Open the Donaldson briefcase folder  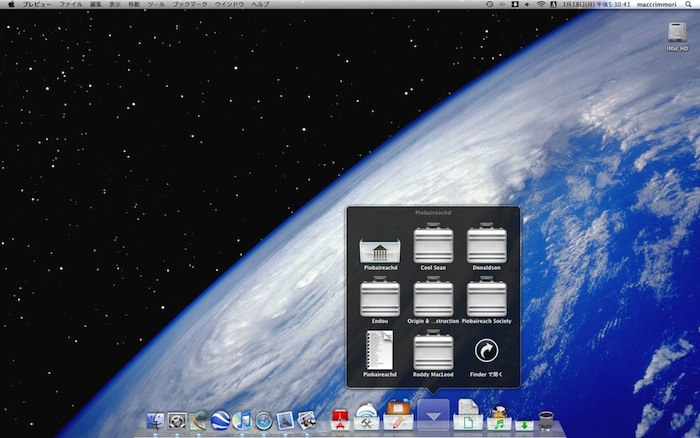pyautogui.click(x=487, y=245)
